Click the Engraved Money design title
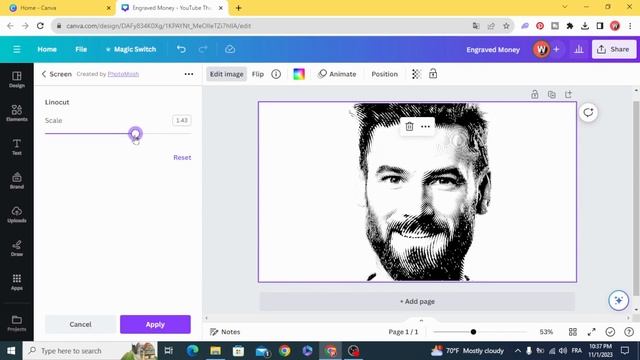The width and height of the screenshot is (640, 360). (x=493, y=49)
